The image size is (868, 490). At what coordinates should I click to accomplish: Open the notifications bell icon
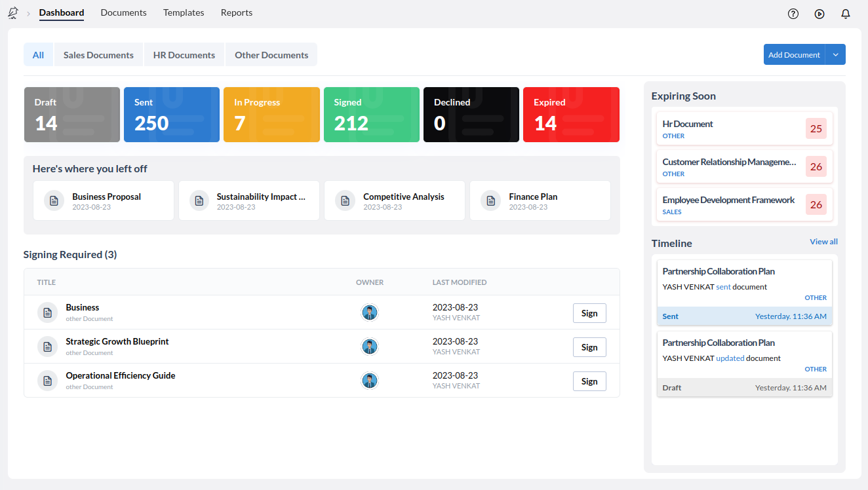click(846, 14)
